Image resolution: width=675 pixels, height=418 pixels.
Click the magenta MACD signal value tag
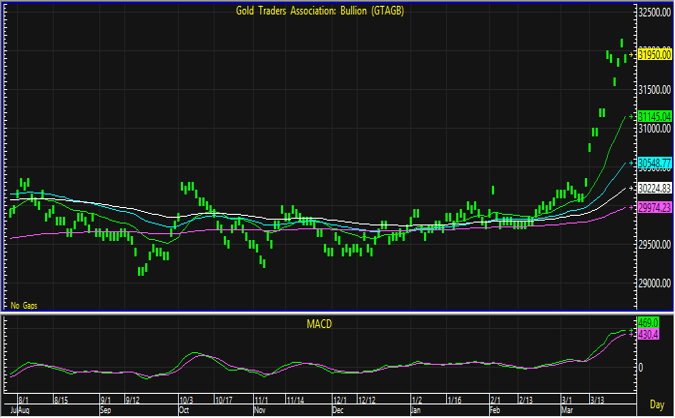pyautogui.click(x=648, y=335)
